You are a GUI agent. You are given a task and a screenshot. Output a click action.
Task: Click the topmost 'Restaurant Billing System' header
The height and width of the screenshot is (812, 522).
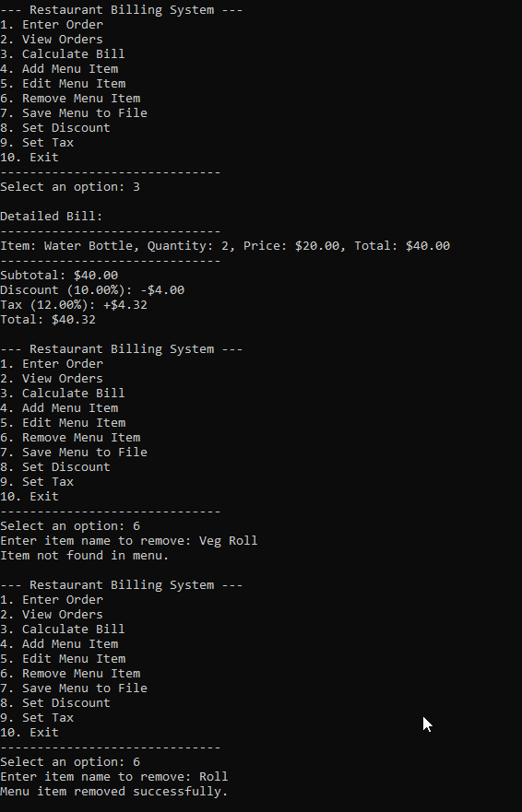coord(122,10)
